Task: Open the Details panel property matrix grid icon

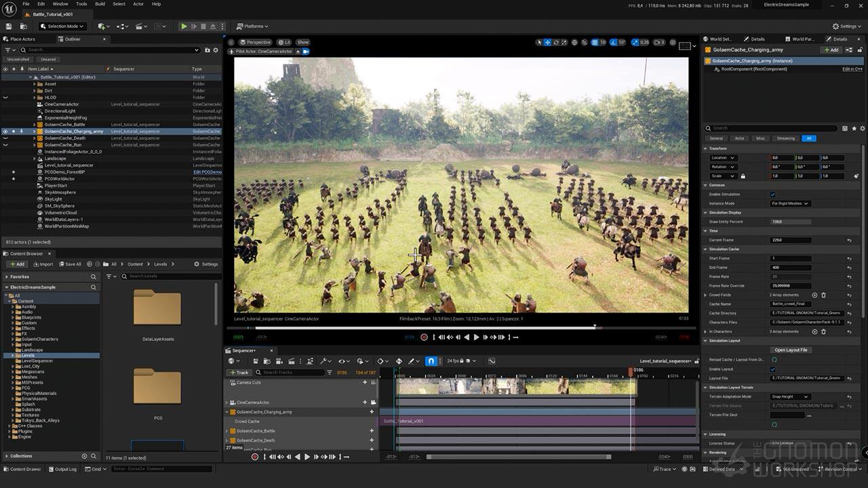Action: (844, 128)
